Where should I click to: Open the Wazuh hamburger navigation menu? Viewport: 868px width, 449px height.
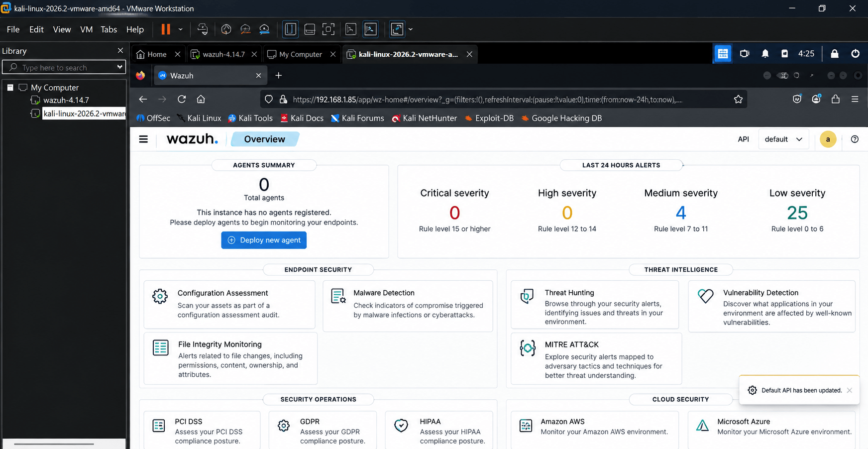143,139
